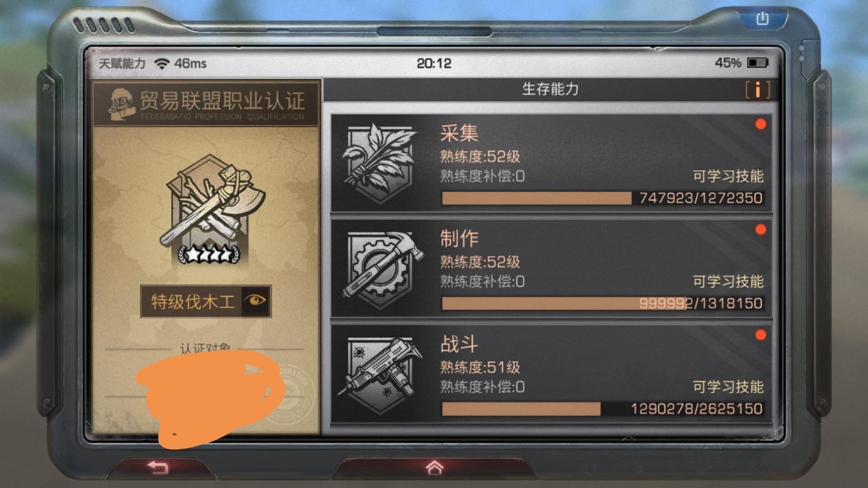This screenshot has width=868, height=488.
Task: Open 可学习技能 for the 战斗 skill
Action: tap(728, 386)
